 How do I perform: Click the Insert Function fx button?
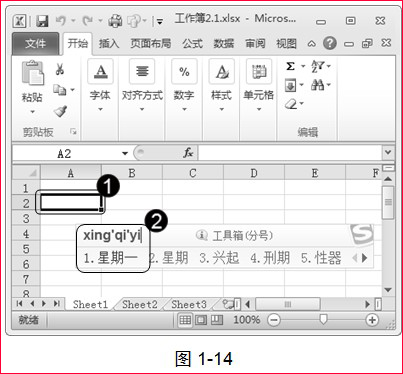point(188,153)
